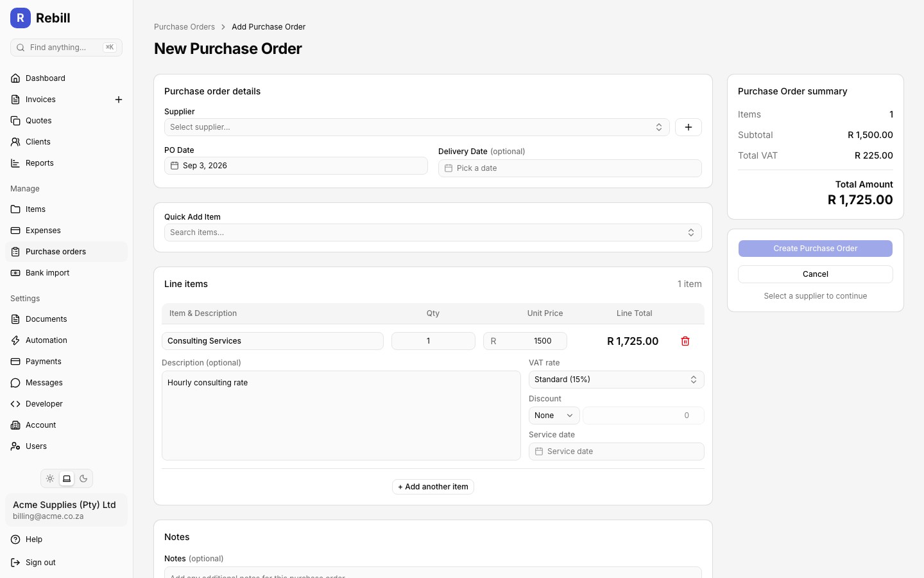The width and height of the screenshot is (924, 578).
Task: Click the Account building icon
Action: point(15,425)
